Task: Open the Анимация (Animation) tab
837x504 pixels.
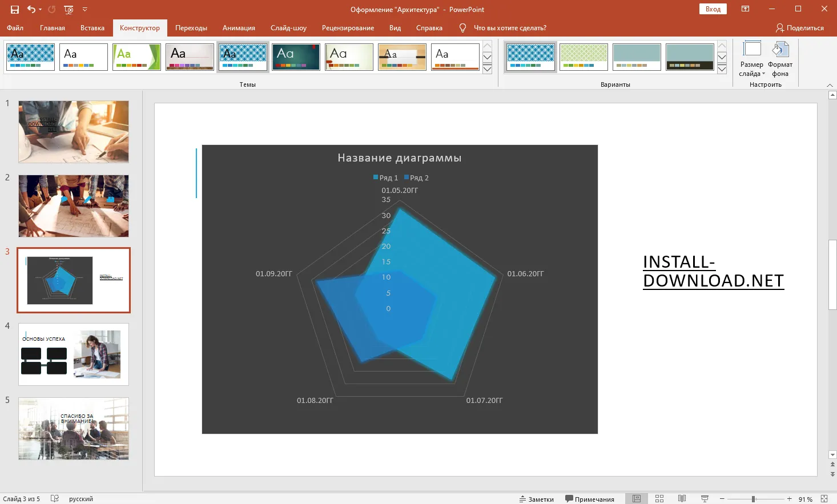Action: [239, 28]
